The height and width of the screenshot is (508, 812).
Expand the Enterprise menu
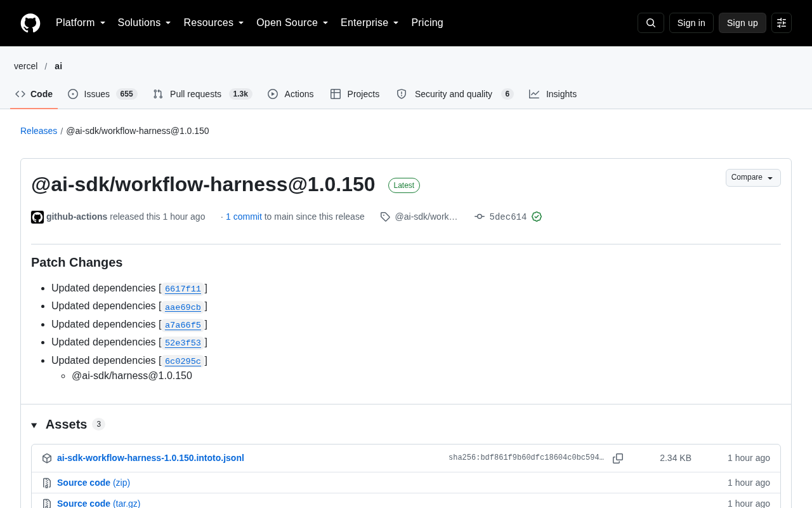tap(370, 23)
